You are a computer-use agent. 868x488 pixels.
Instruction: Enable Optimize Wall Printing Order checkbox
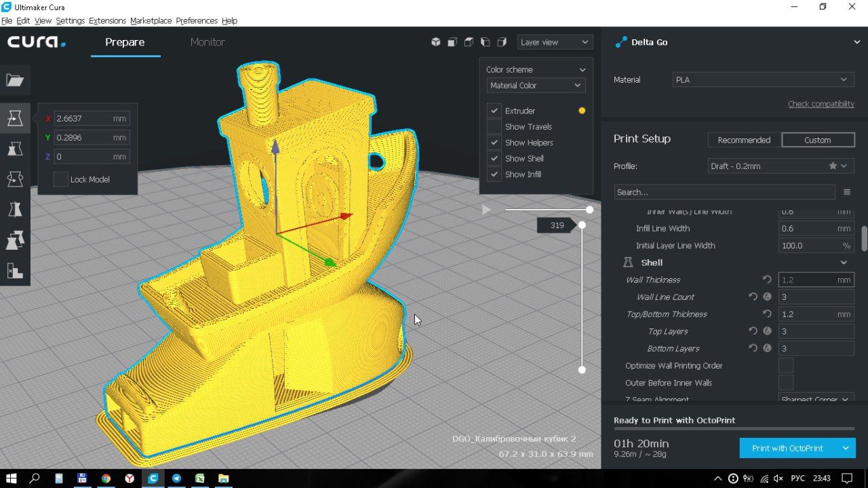point(786,366)
